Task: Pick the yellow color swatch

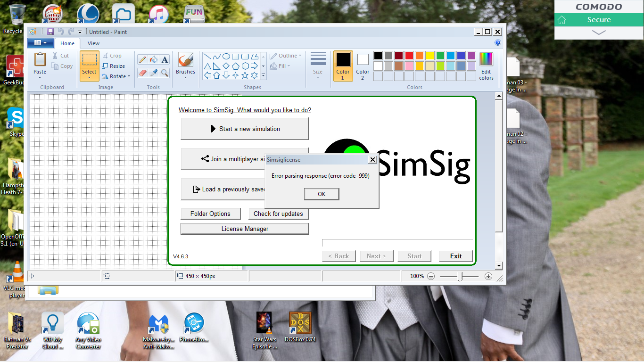Action: (430, 56)
